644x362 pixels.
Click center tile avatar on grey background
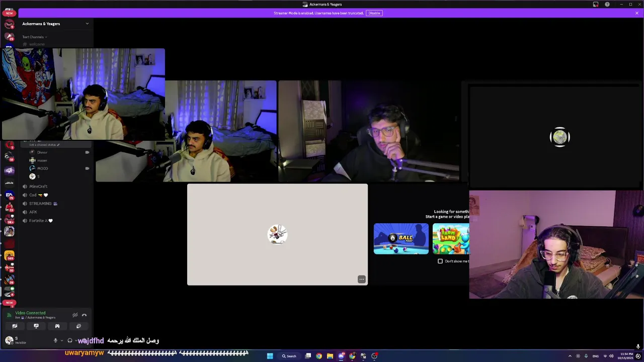pos(277,234)
